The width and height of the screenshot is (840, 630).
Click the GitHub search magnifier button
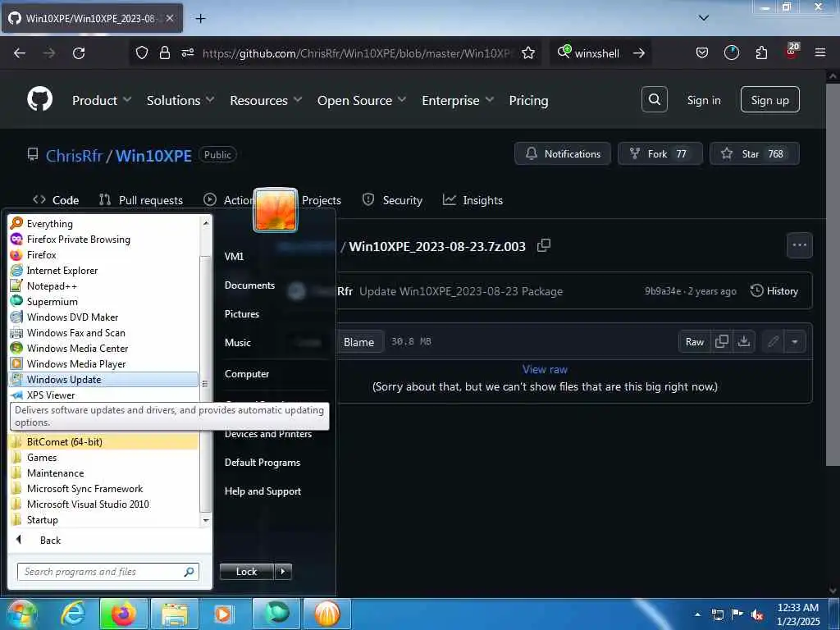654,99
